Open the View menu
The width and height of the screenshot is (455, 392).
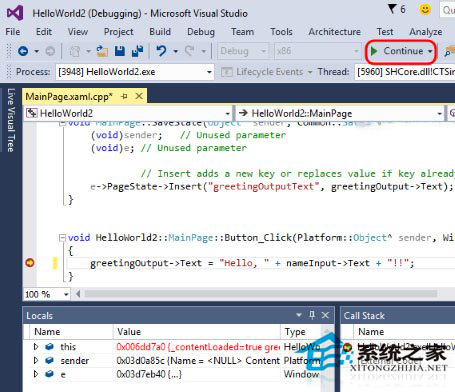click(x=78, y=32)
